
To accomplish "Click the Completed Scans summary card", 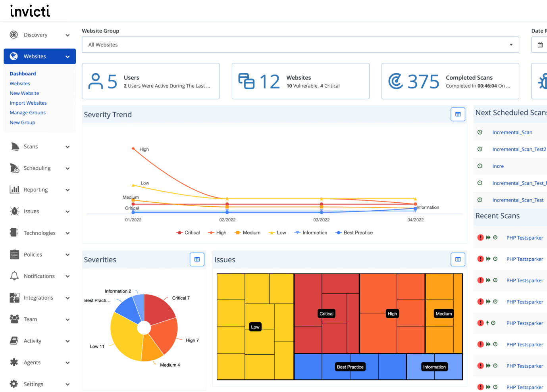I will point(451,81).
